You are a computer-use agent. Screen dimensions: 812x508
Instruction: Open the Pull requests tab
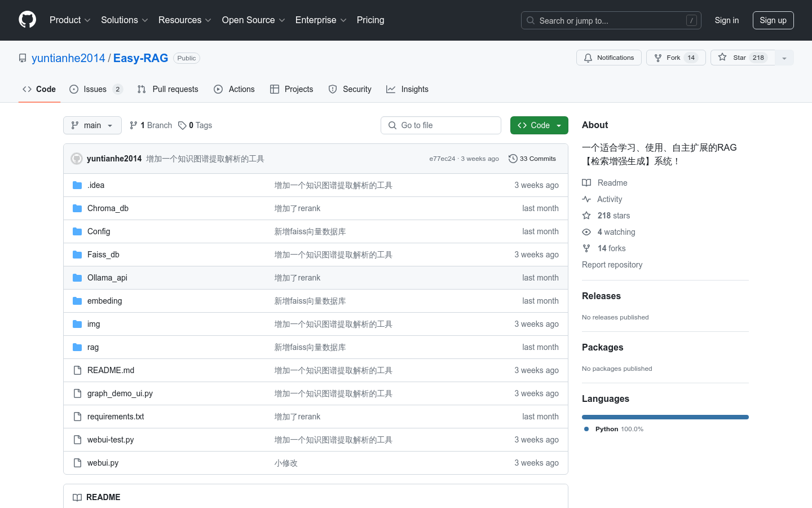[168, 89]
